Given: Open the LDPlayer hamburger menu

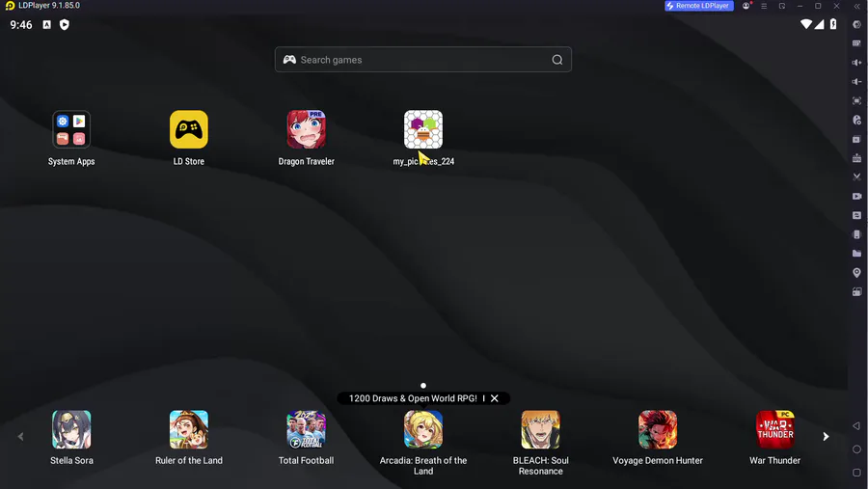Looking at the screenshot, I should point(764,6).
